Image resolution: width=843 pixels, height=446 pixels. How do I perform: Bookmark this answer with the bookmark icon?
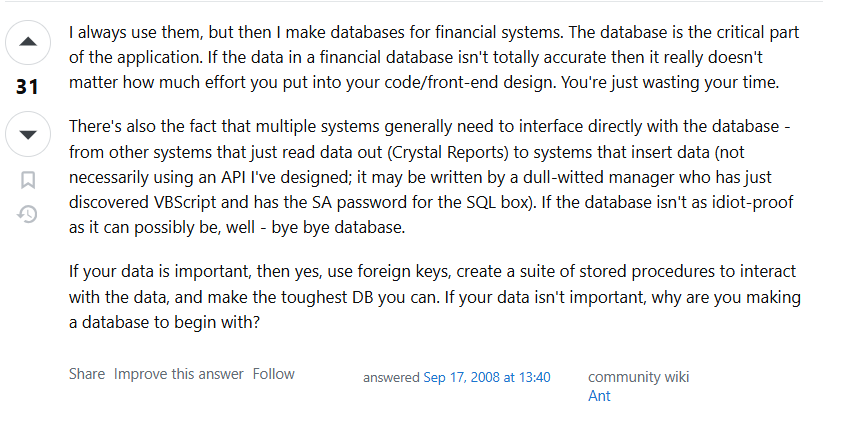pyautogui.click(x=28, y=180)
